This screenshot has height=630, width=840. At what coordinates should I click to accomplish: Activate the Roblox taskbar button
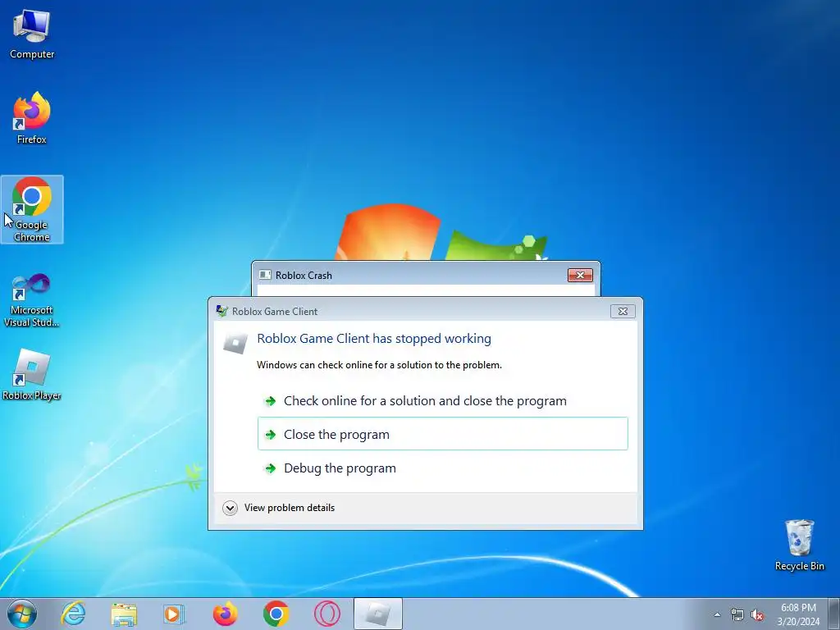[377, 614]
